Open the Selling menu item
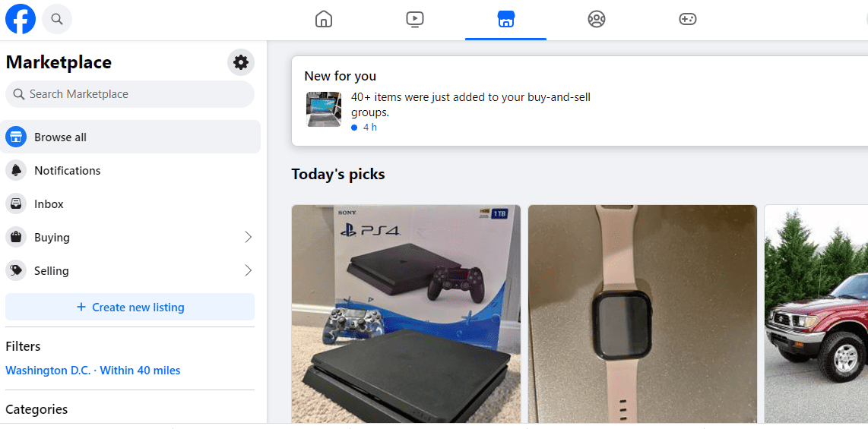The width and height of the screenshot is (868, 429). pyautogui.click(x=130, y=271)
